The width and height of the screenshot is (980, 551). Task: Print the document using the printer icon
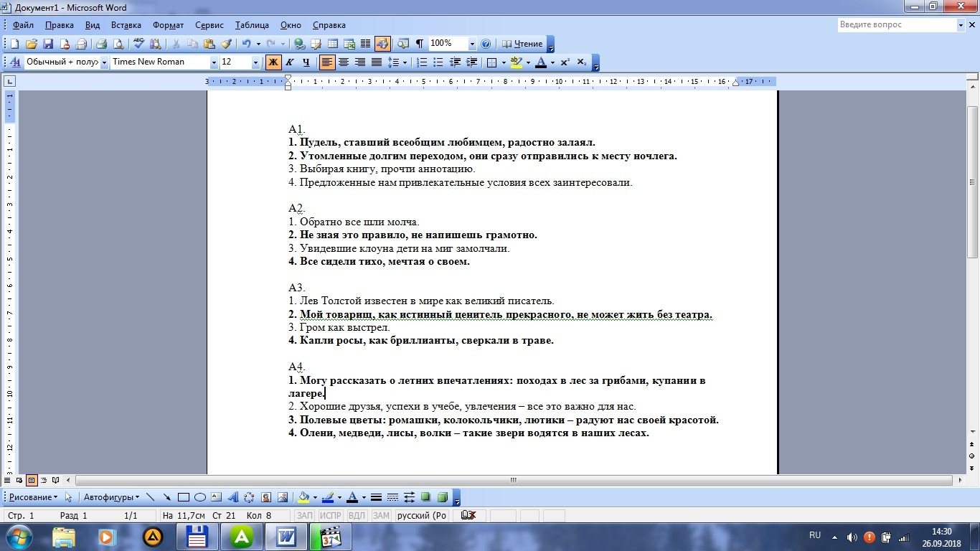(101, 44)
